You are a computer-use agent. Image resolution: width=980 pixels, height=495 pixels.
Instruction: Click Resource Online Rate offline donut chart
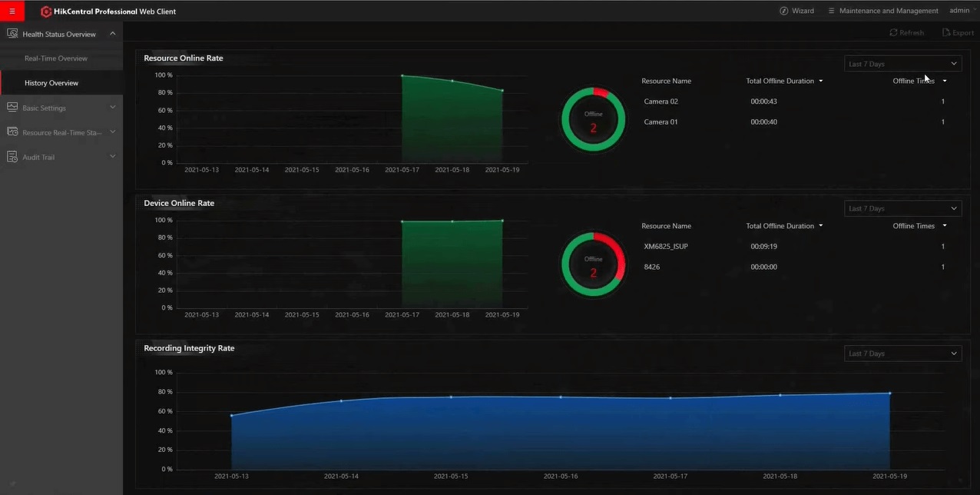[593, 119]
